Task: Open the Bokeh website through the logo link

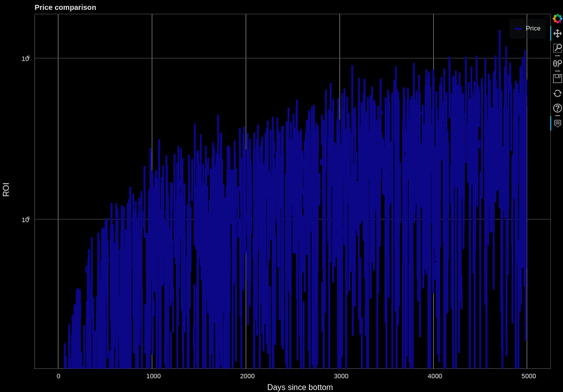Action: pyautogui.click(x=557, y=18)
